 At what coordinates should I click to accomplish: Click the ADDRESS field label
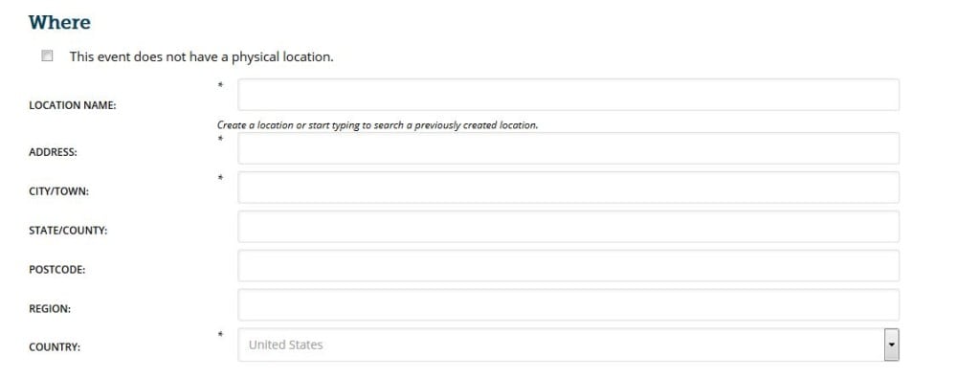pos(54,152)
